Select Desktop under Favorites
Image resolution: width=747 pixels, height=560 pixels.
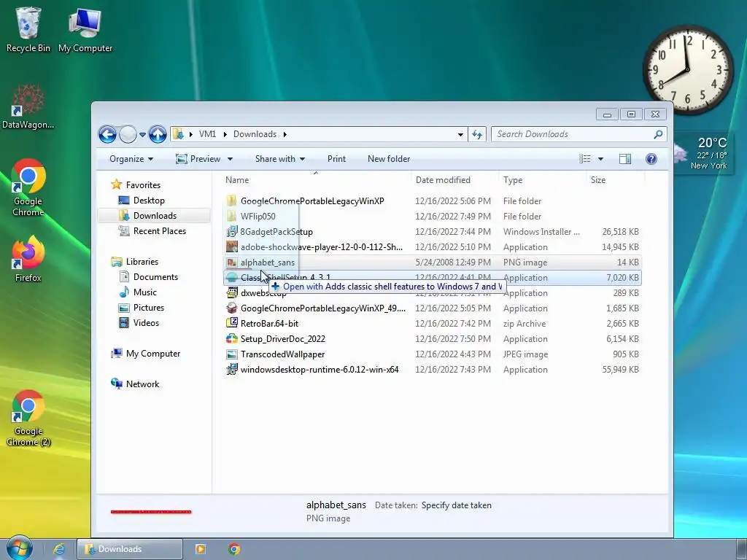(x=149, y=201)
